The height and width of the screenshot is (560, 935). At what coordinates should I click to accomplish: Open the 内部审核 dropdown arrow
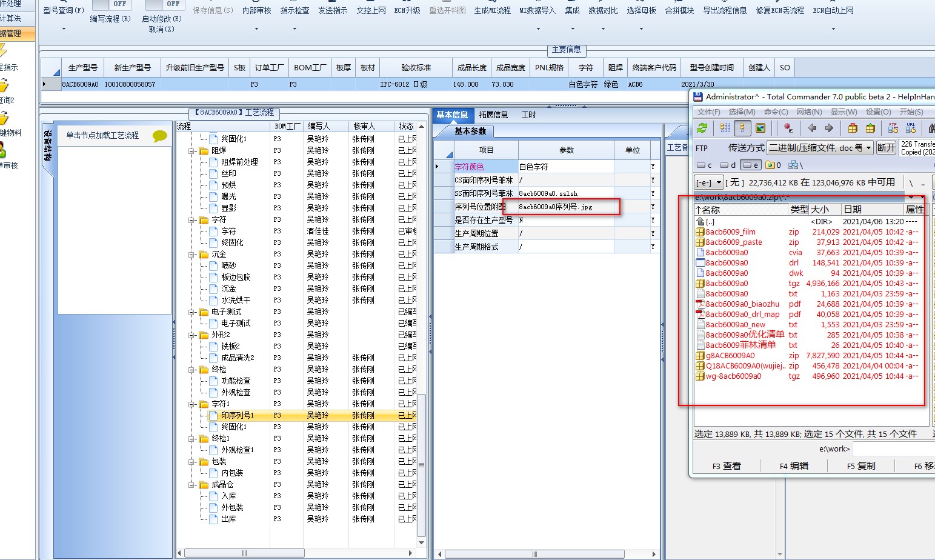click(x=256, y=28)
